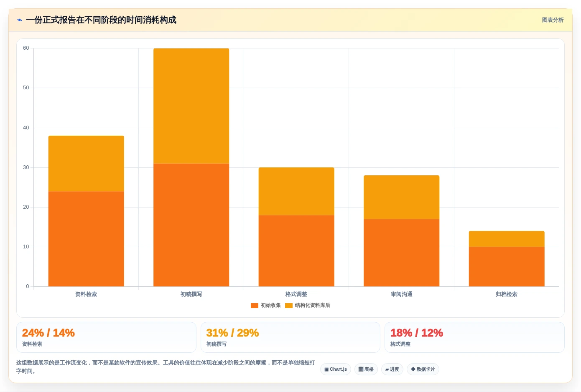
Task: Click the blue lightning icon beside the title
Action: click(19, 20)
